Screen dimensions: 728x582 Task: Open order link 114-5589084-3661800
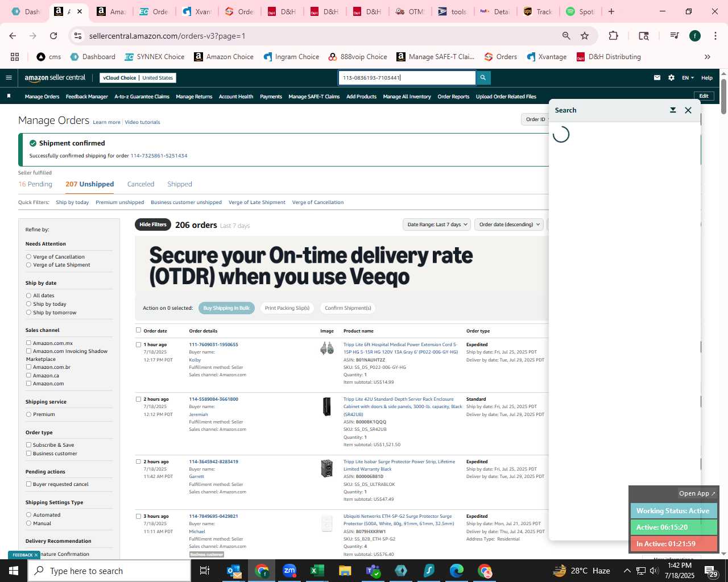(x=213, y=399)
